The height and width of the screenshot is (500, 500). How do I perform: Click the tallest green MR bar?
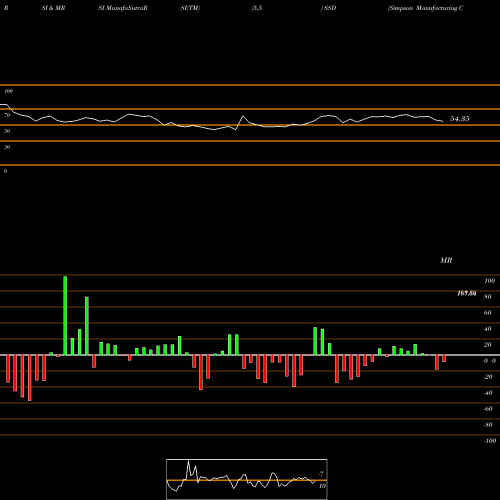tap(65, 315)
